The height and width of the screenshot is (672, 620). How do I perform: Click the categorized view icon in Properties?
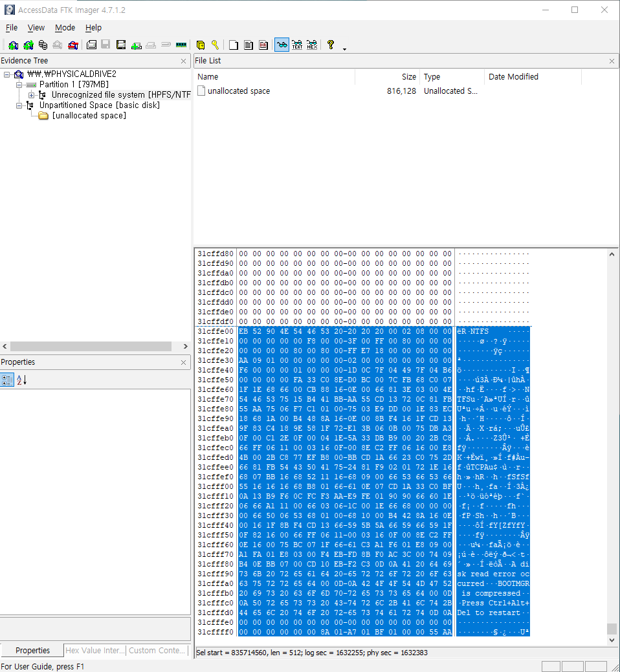[7, 380]
